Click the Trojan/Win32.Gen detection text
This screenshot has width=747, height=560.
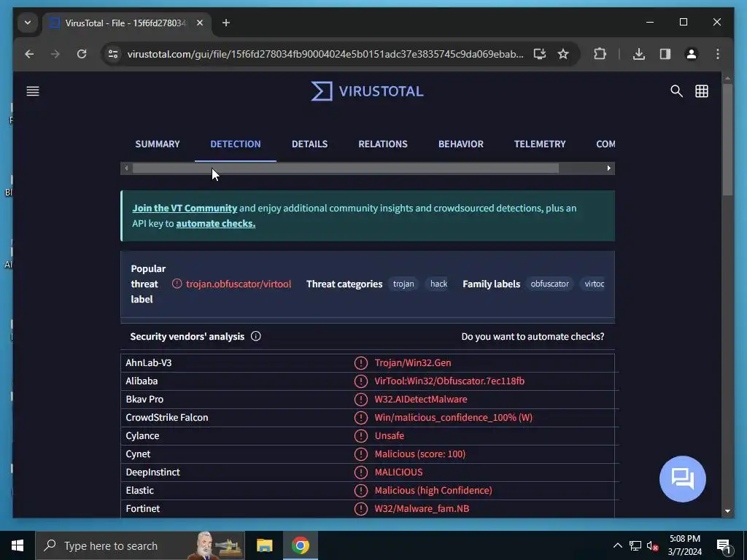click(413, 363)
